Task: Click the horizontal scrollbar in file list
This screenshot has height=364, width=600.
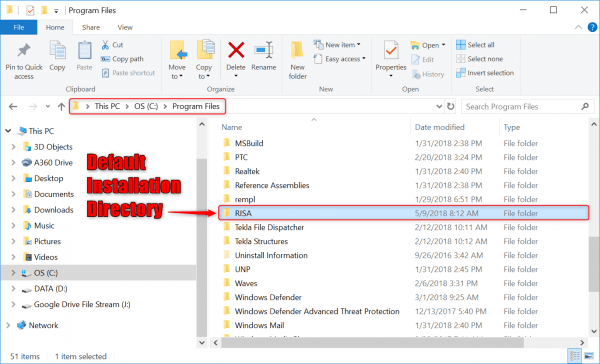Action: tap(372, 343)
